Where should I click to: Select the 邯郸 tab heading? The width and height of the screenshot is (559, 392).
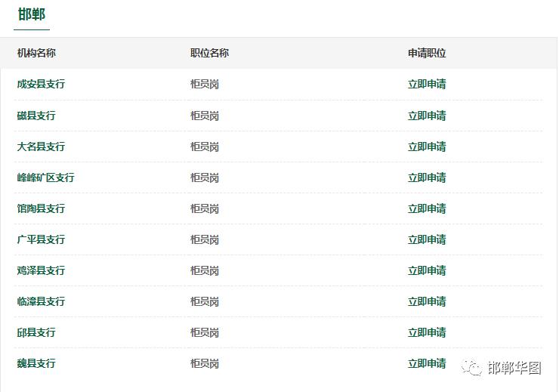[32, 15]
